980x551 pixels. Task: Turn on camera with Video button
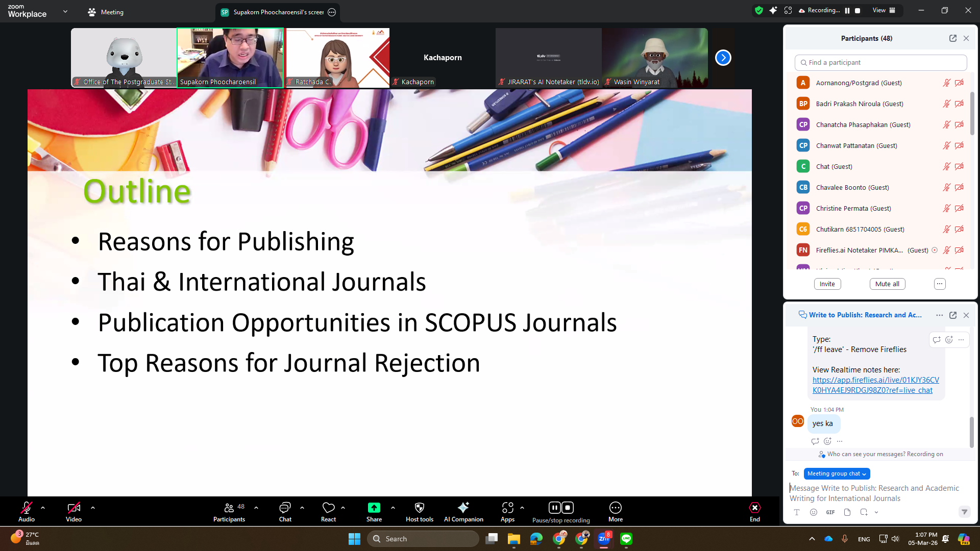(73, 508)
